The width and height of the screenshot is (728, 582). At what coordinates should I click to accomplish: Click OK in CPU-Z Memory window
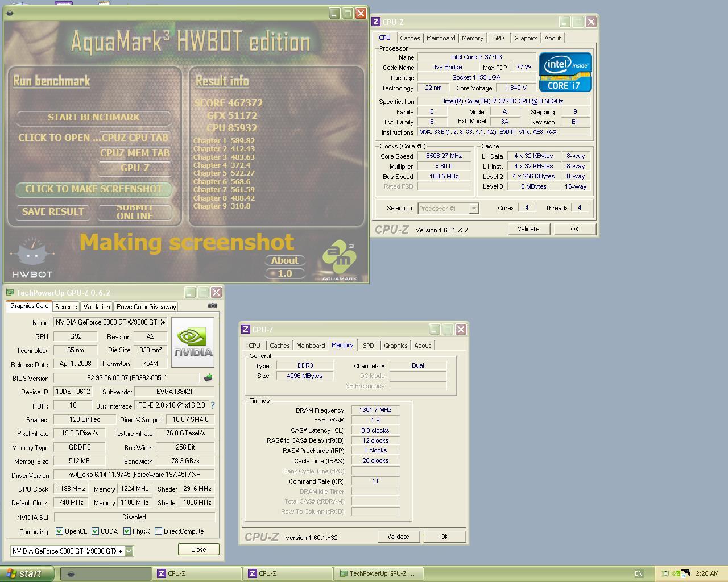[444, 537]
